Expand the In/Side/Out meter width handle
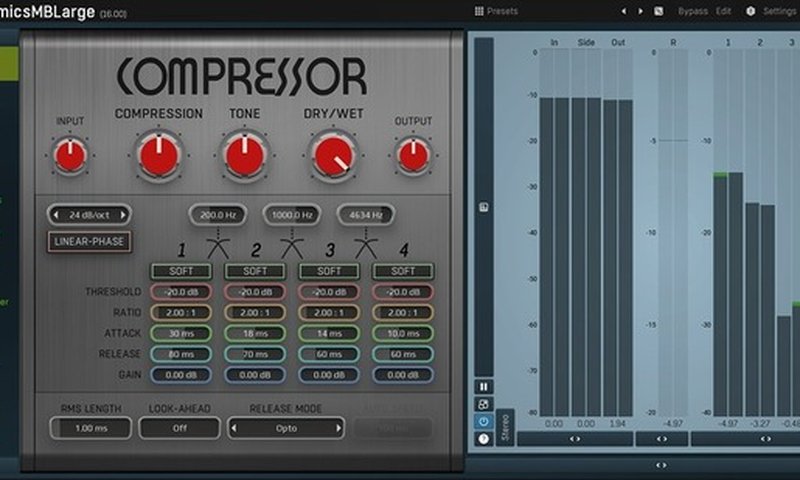The image size is (800, 480). [575, 439]
